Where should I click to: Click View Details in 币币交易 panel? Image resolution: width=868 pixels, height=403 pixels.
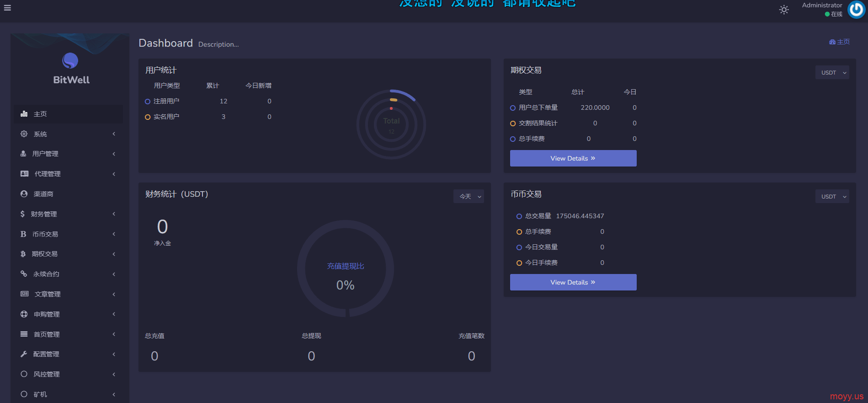[573, 282]
